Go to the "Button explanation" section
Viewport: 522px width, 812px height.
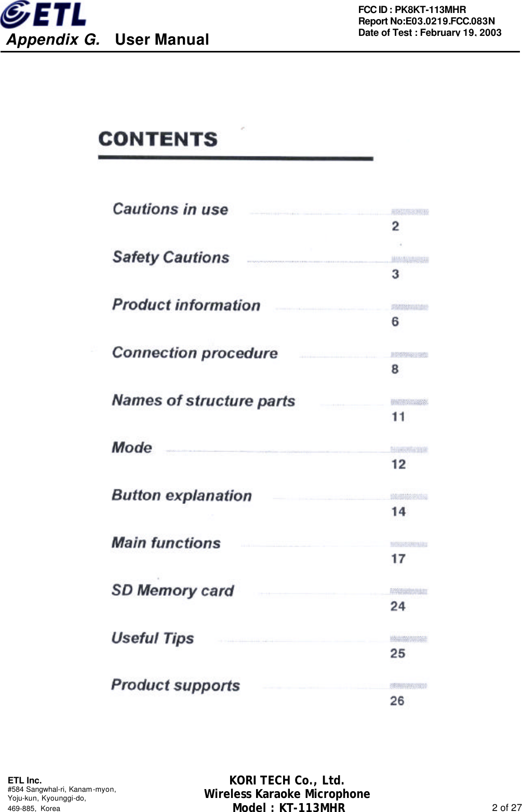point(181,496)
